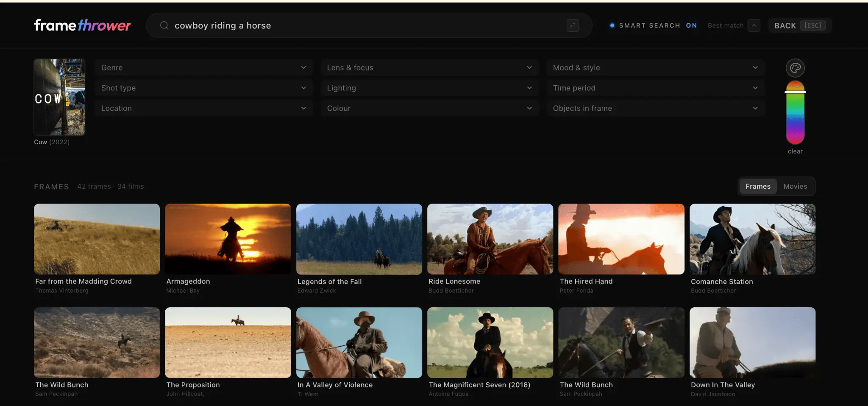868x406 pixels.
Task: Expand the Shot type filter
Action: click(204, 88)
